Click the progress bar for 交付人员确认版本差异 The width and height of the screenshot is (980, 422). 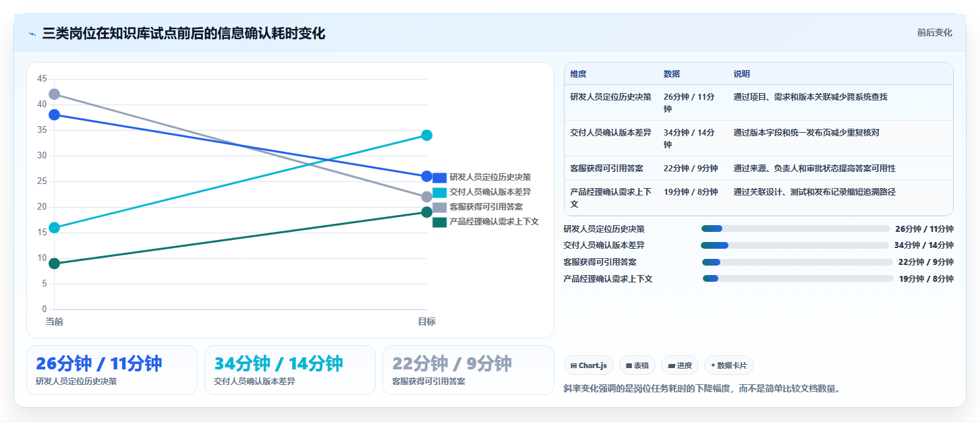tap(795, 245)
